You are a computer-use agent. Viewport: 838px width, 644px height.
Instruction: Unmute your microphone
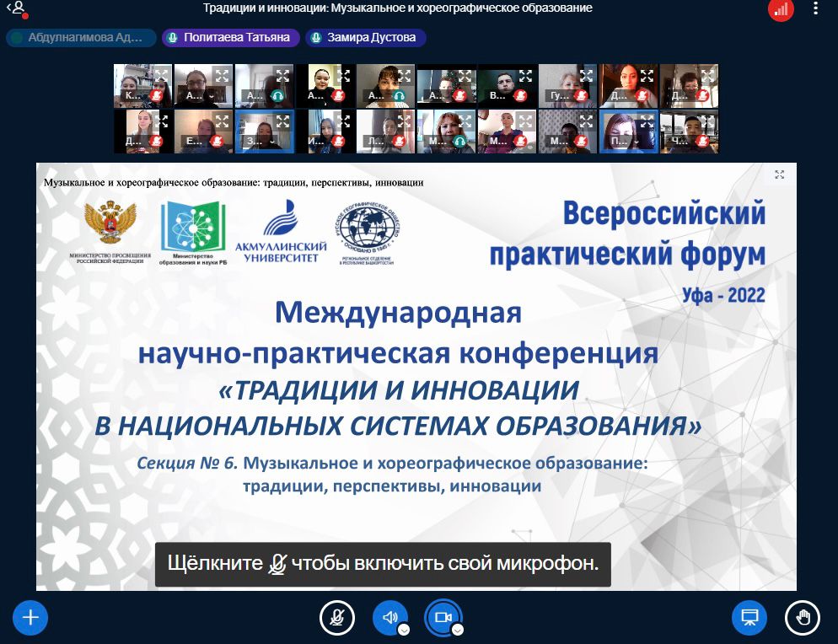336,617
